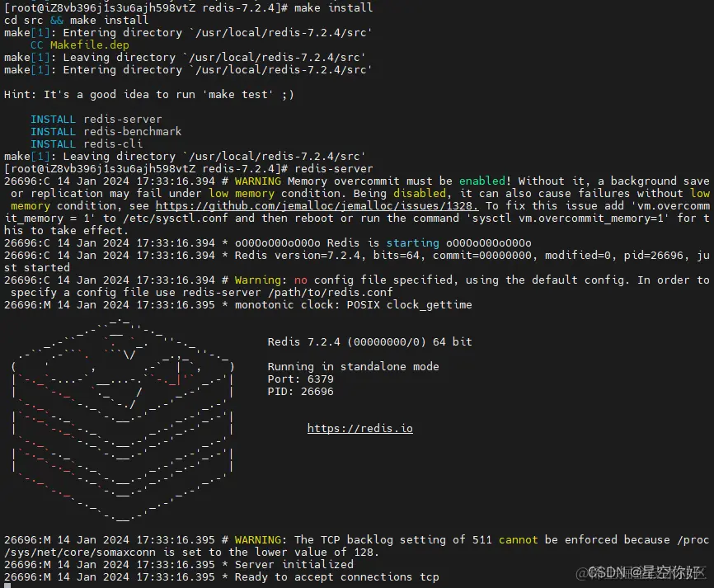Click the '/path/to/redis.conf' text
714x588 pixels.
pyautogui.click(x=330, y=292)
